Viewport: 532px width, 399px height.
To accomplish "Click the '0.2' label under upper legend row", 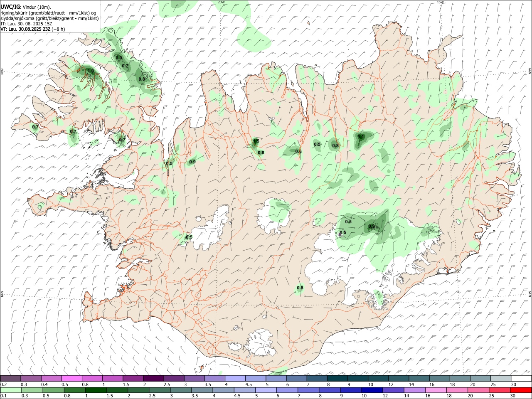I will (x=4, y=384).
